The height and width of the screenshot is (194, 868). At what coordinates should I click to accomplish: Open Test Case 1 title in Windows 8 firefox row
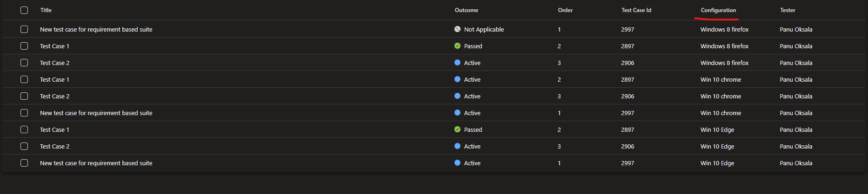coord(54,46)
